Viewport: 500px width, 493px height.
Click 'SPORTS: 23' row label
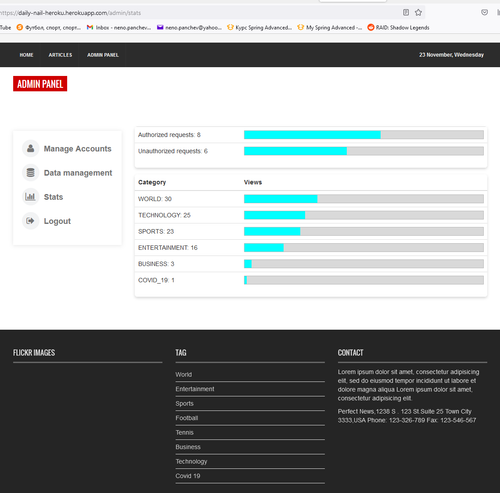156,231
